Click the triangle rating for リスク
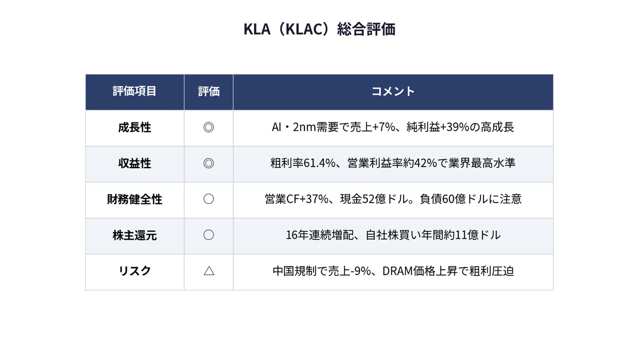The height and width of the screenshot is (364, 639). coord(209,271)
